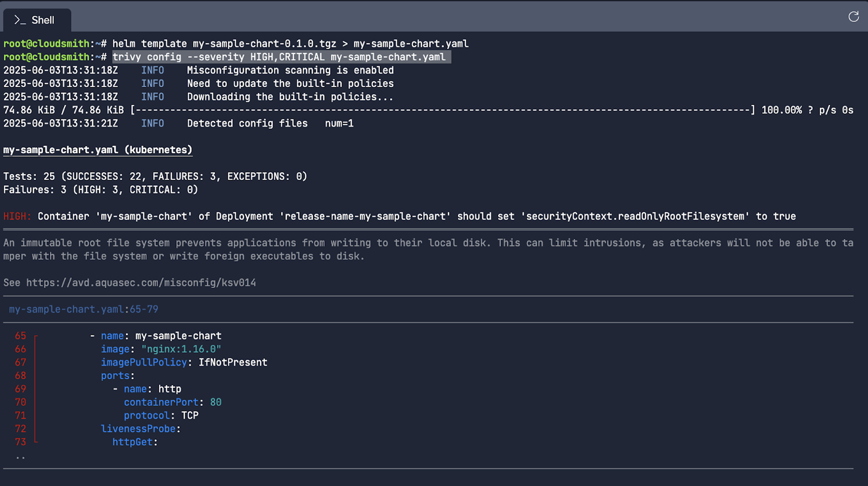This screenshot has height=486, width=868.
Task: Click the highlighted trivy config command
Action: [279, 57]
